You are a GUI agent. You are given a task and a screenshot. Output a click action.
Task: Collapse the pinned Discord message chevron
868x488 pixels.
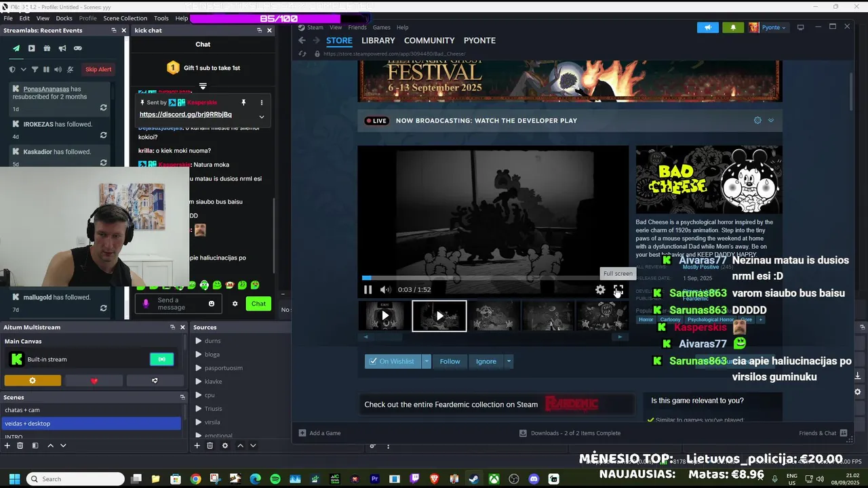261,117
